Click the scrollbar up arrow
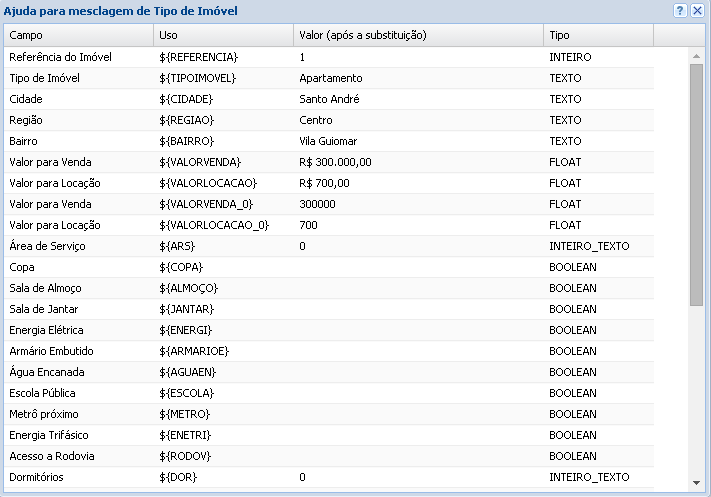This screenshot has width=711, height=497. point(696,56)
